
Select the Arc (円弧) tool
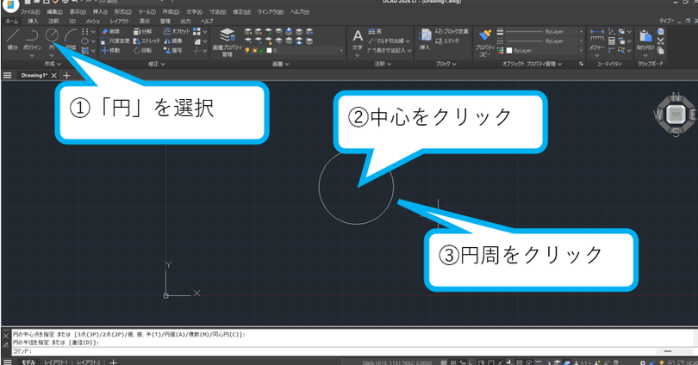pos(71,38)
